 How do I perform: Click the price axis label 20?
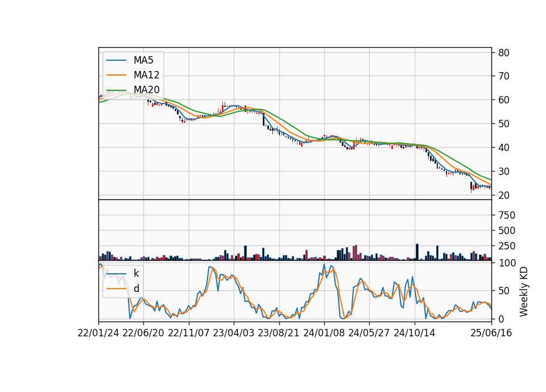(x=504, y=195)
